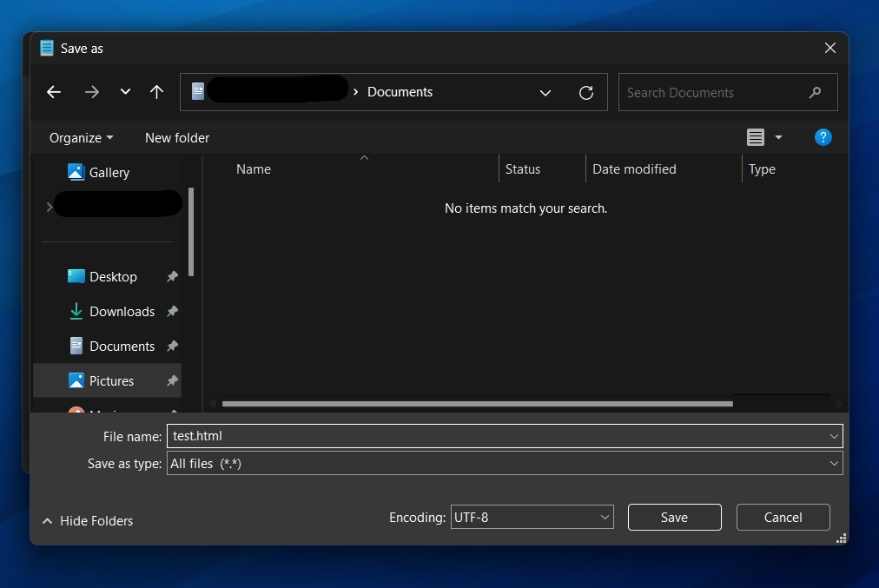The width and height of the screenshot is (879, 588).
Task: Open the view options dropdown arrow
Action: [x=778, y=137]
